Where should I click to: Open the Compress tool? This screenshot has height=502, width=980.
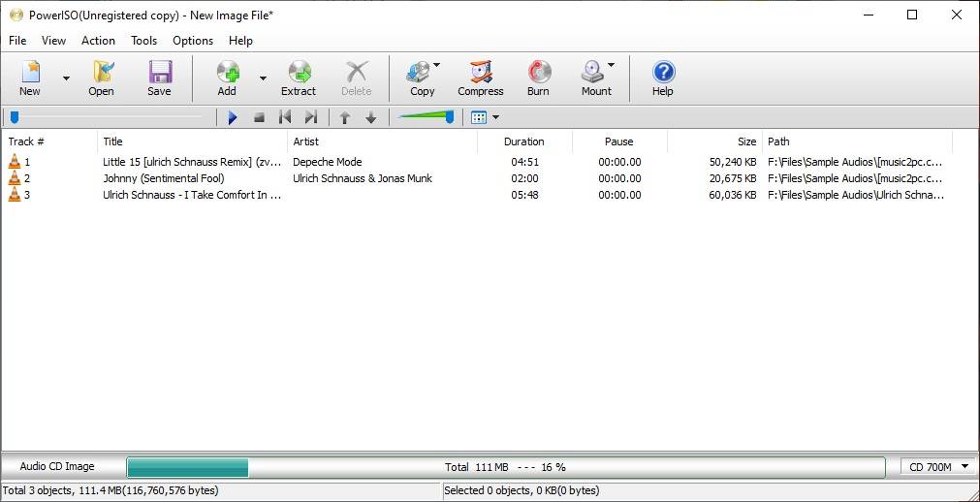click(x=481, y=78)
